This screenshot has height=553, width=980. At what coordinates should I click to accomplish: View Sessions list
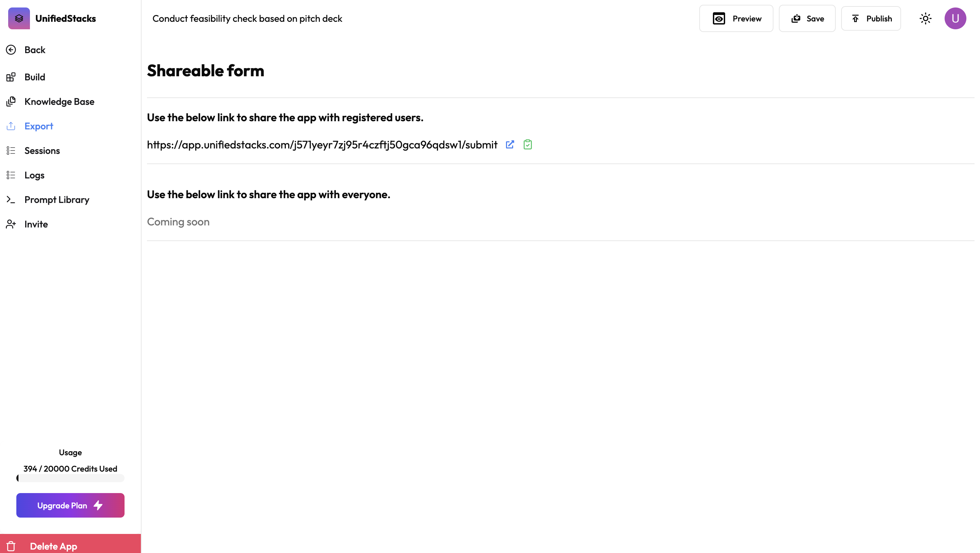[42, 151]
